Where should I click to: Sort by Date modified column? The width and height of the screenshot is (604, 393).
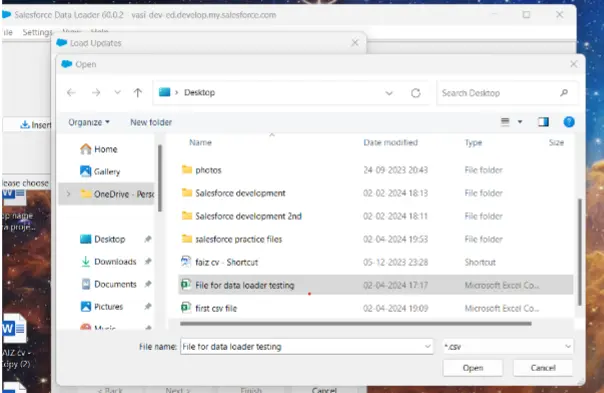pos(390,143)
